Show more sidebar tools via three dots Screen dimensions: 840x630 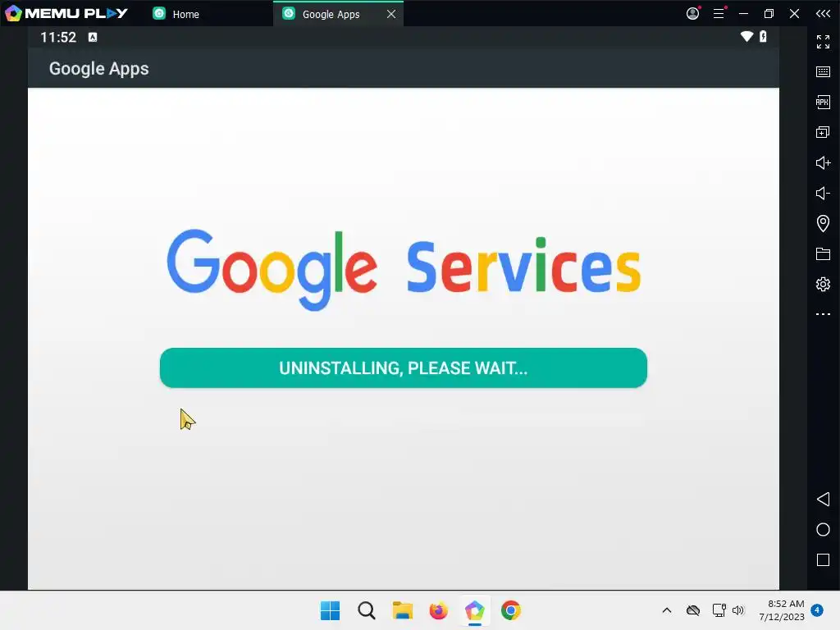point(823,314)
